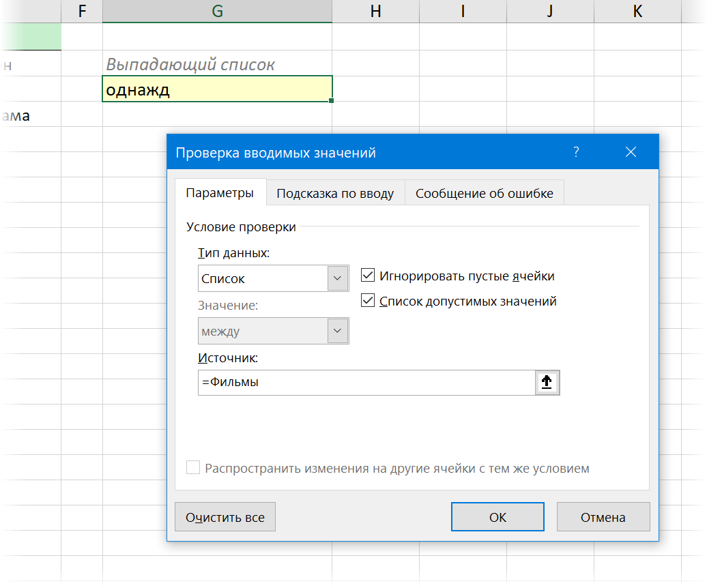Viewport: 707px width, 588px height.
Task: Open the Подсказка по вводу tab
Action: click(x=335, y=193)
